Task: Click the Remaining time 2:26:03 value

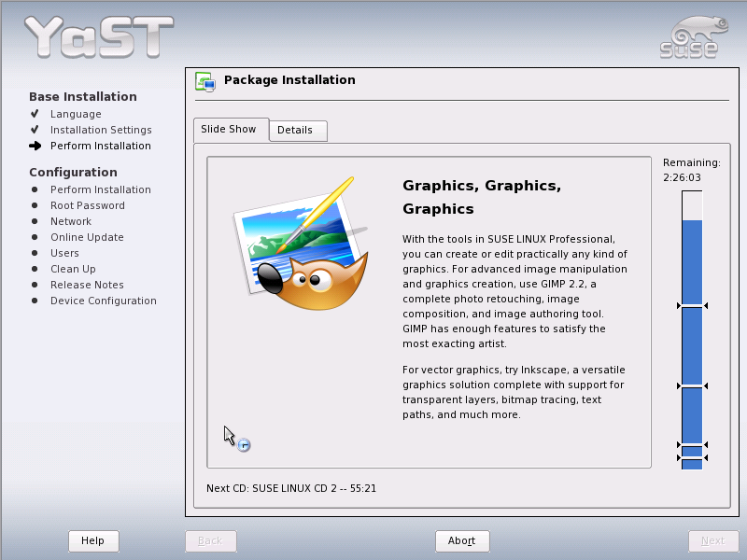Action: [x=682, y=177]
